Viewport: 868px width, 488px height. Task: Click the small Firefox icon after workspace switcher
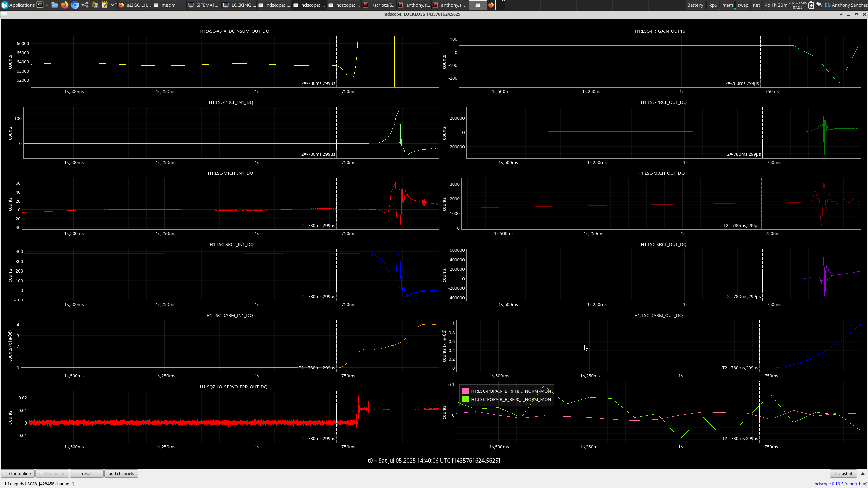pos(491,5)
